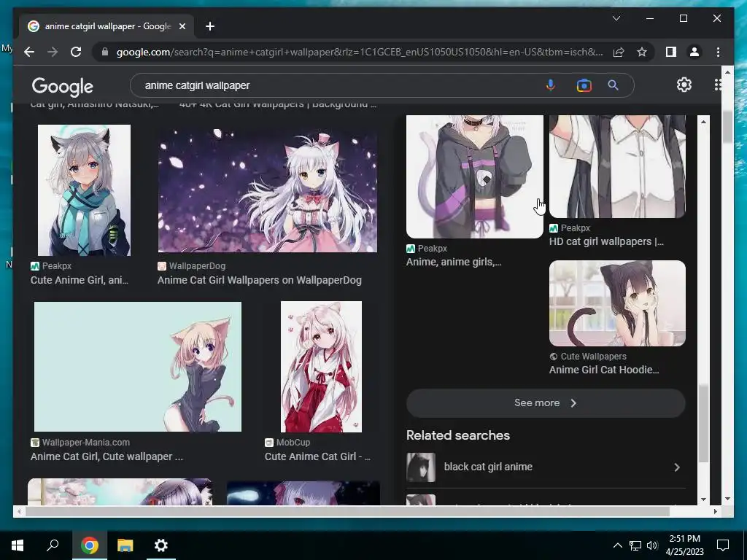Image resolution: width=747 pixels, height=560 pixels.
Task: Click the horizontal scrollbar left arrow
Action: point(19,511)
